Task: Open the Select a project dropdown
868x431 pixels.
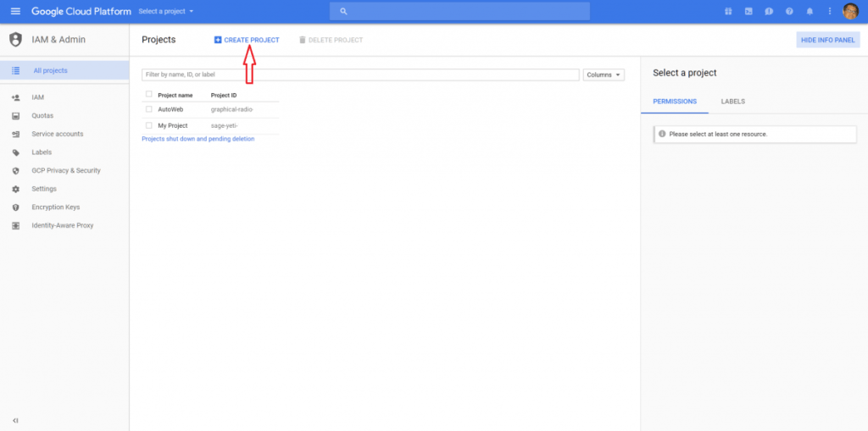Action: 166,11
